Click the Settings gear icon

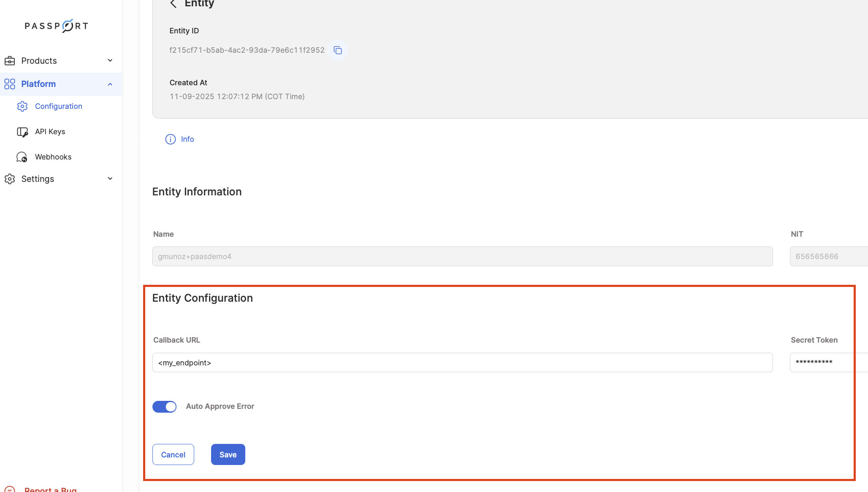9,178
